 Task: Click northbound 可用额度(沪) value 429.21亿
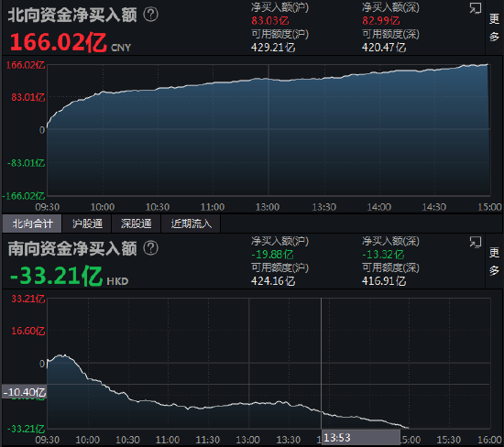click(273, 48)
